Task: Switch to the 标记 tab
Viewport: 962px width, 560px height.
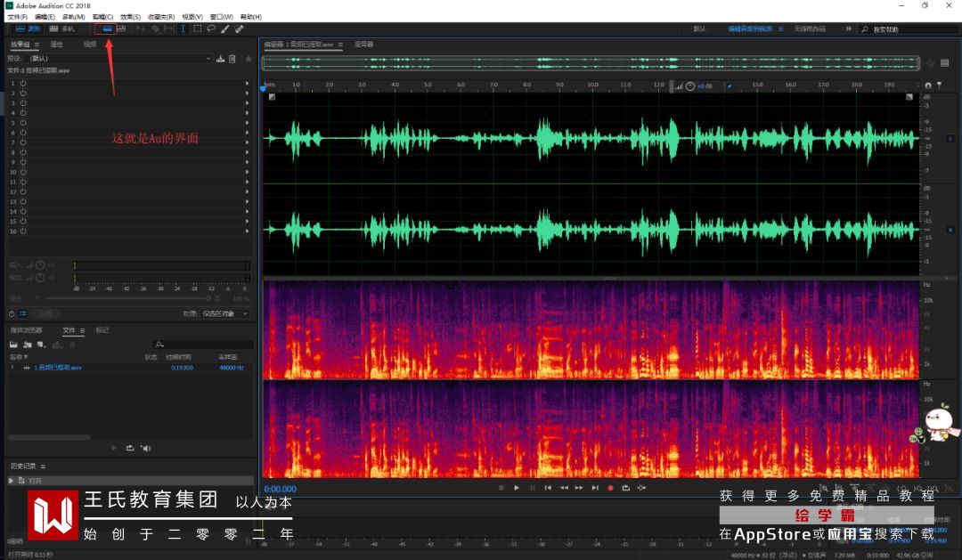Action: (x=102, y=330)
